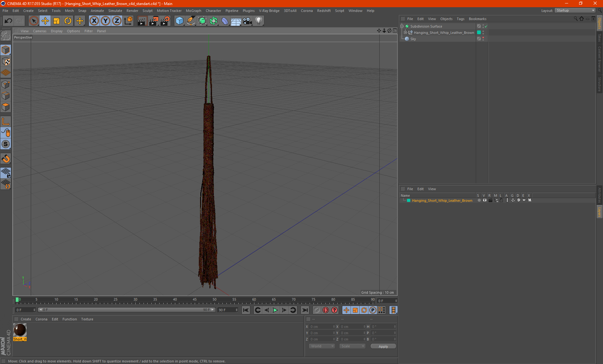This screenshot has width=603, height=364.
Task: Open the Layers side tab
Action: 600,212
